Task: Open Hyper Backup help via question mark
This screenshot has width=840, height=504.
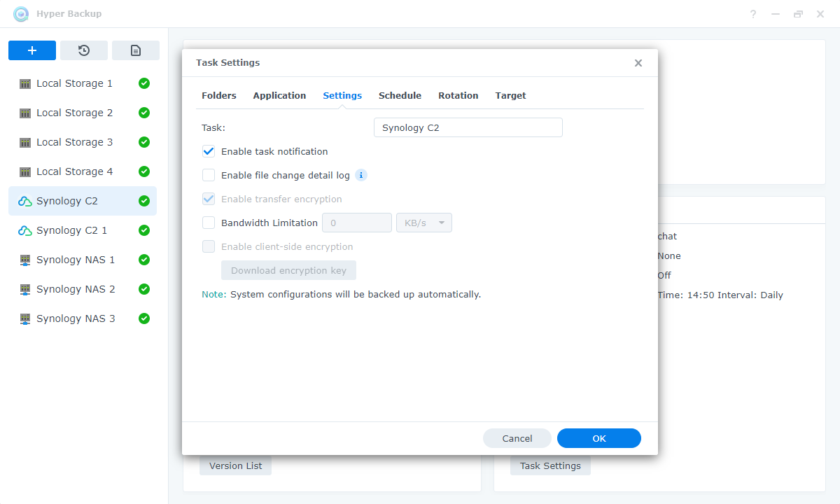Action: coord(752,13)
